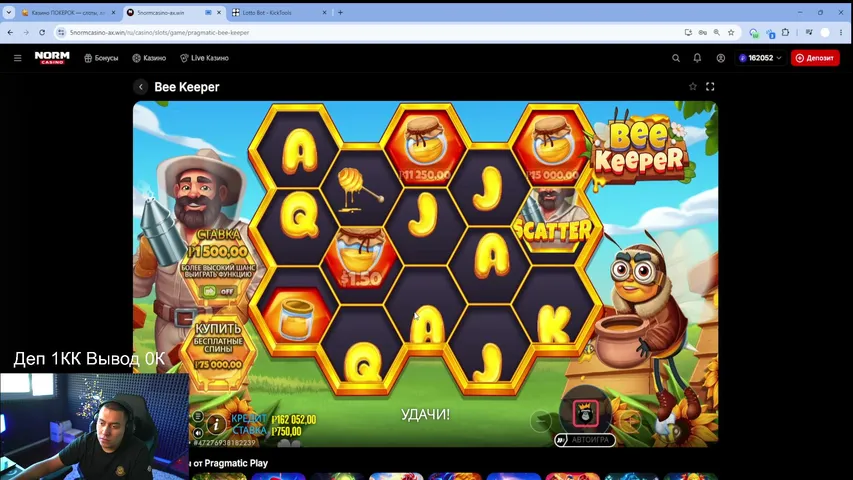The height and width of the screenshot is (480, 853).
Task: Close the Казино ПОКЕРОК tab
Action: point(113,13)
